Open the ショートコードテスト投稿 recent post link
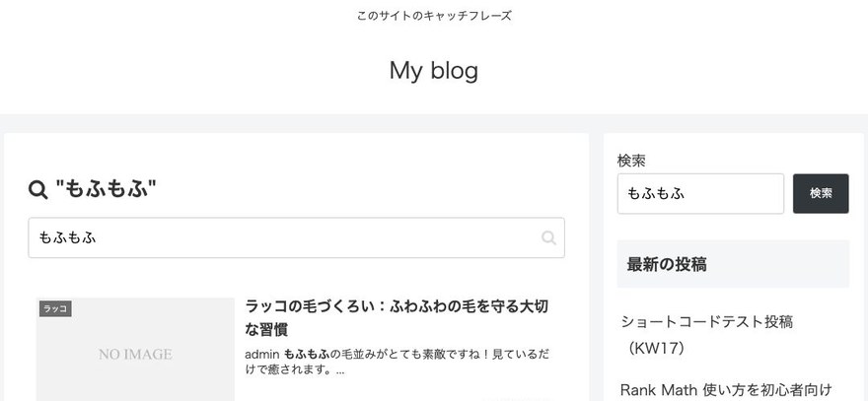868x401 pixels. pos(707,321)
